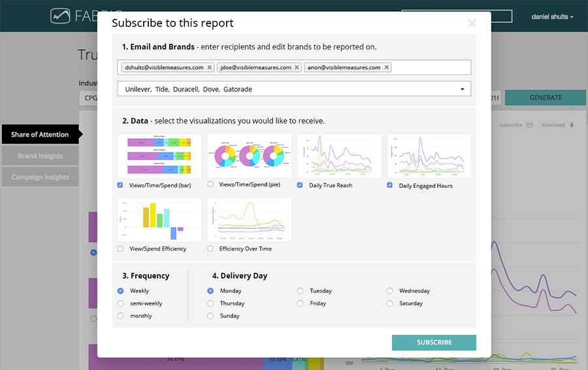This screenshot has height=370, width=588.
Task: Click the dshults@visiblemeasures.com email text
Action: (164, 67)
